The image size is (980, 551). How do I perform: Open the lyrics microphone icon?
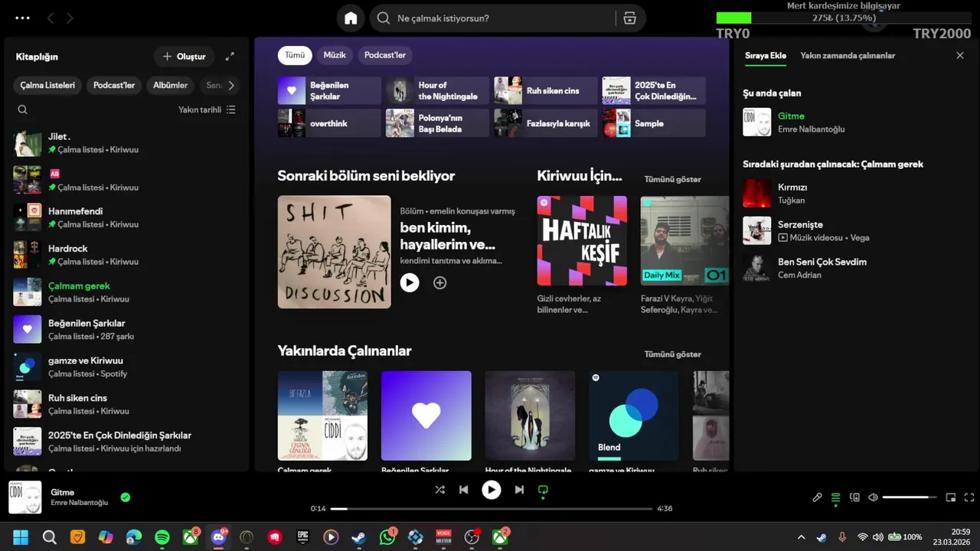point(817,497)
